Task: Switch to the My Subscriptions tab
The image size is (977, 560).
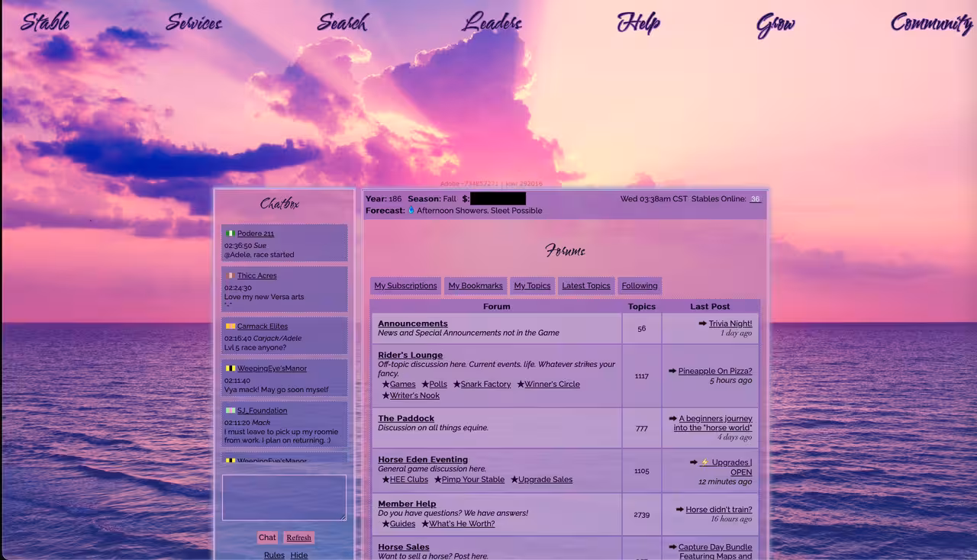Action: coord(406,285)
